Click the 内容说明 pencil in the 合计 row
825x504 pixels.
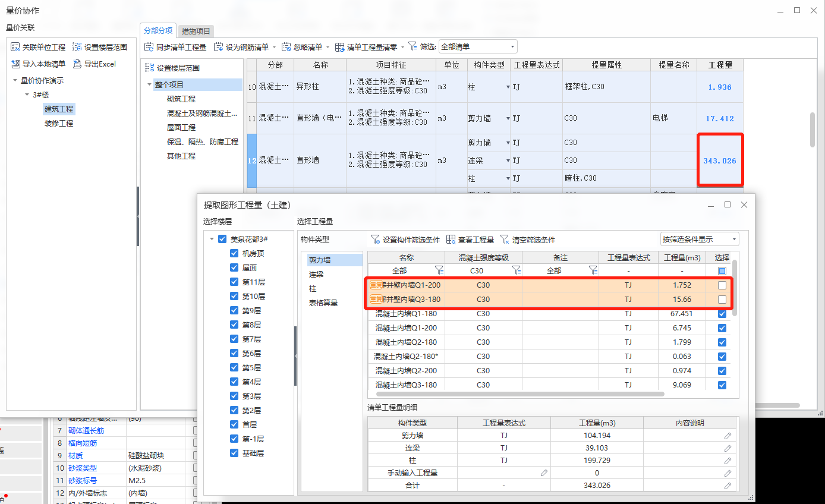[x=728, y=486]
